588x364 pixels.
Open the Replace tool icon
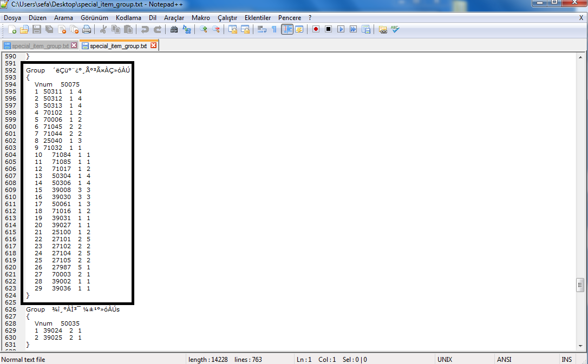[187, 29]
